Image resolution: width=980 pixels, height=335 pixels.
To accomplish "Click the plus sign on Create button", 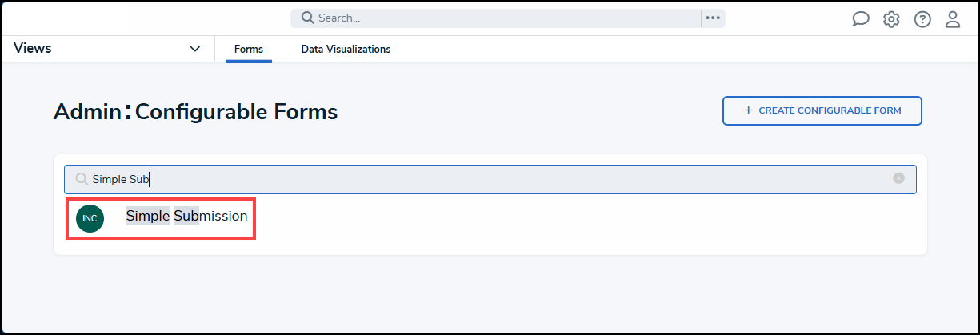I will pos(749,110).
